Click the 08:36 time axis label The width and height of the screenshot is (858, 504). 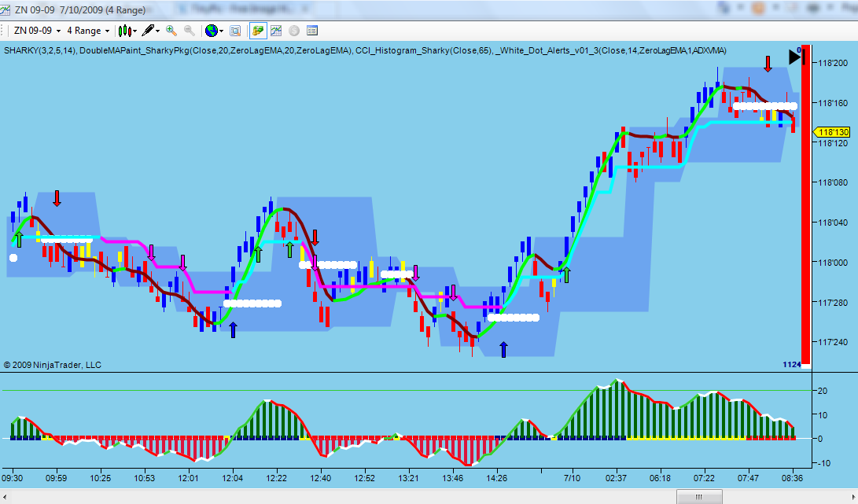coord(793,478)
